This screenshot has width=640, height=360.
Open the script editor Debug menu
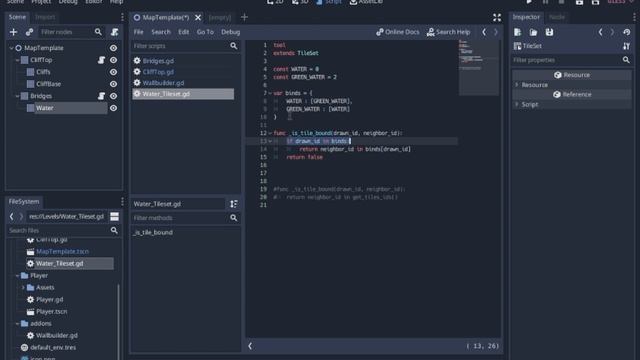pos(231,32)
